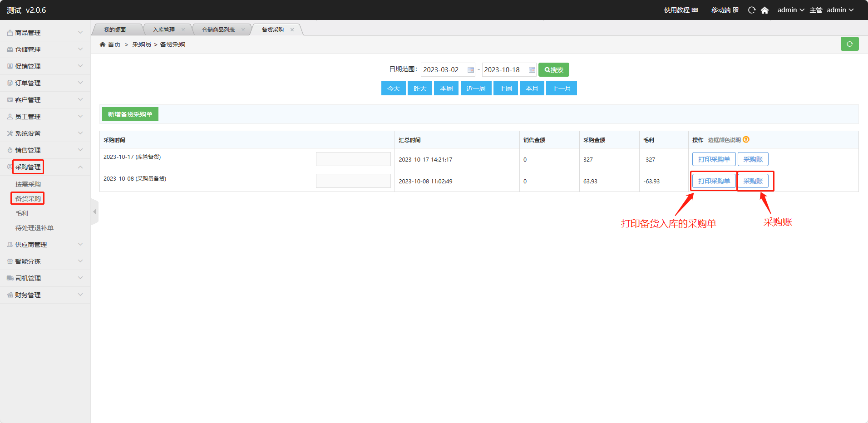This screenshot has height=423, width=868.
Task: Click the green refresh icon button
Action: tap(849, 44)
